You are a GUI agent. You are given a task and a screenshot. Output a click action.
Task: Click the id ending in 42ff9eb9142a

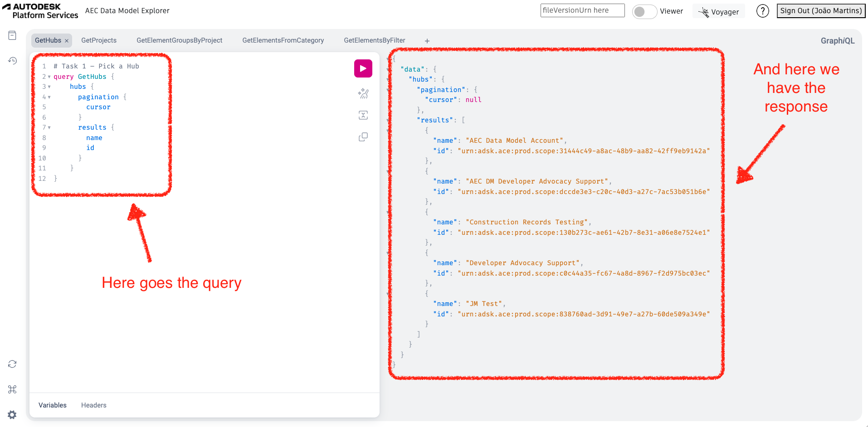tap(584, 151)
